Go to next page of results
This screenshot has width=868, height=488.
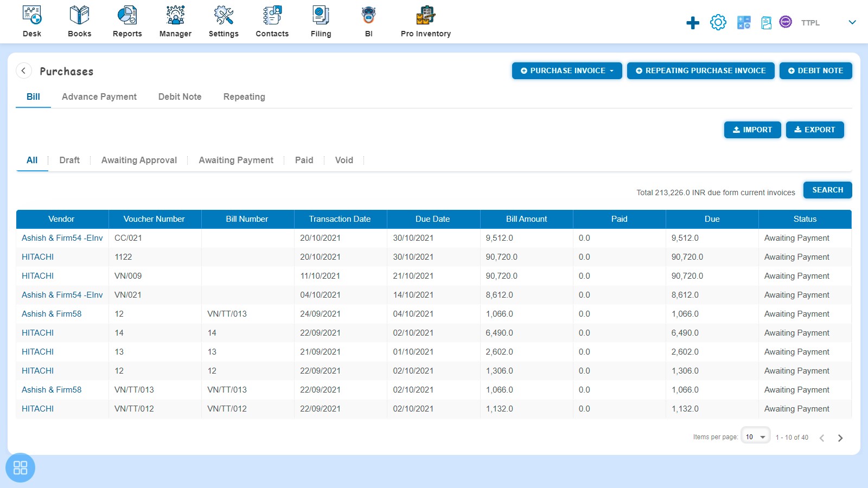(x=840, y=438)
